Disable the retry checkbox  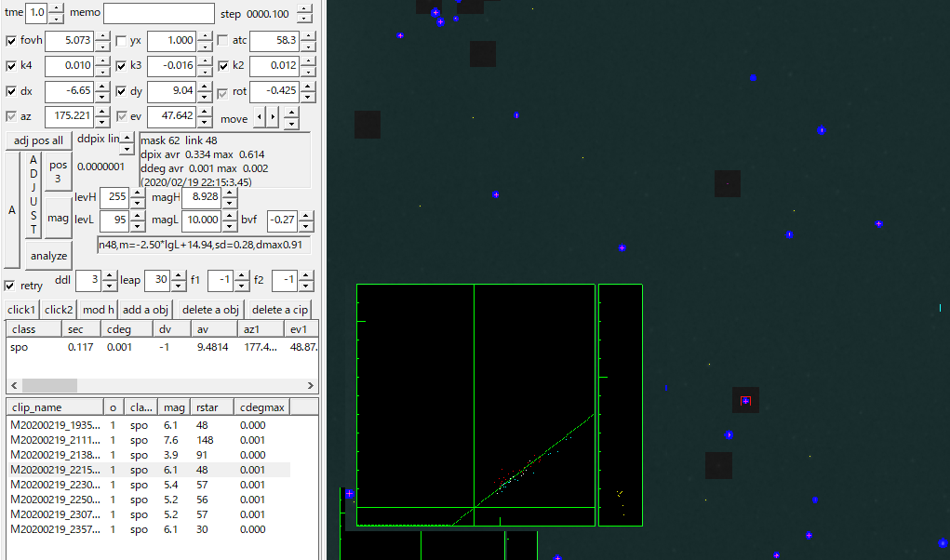(10, 286)
